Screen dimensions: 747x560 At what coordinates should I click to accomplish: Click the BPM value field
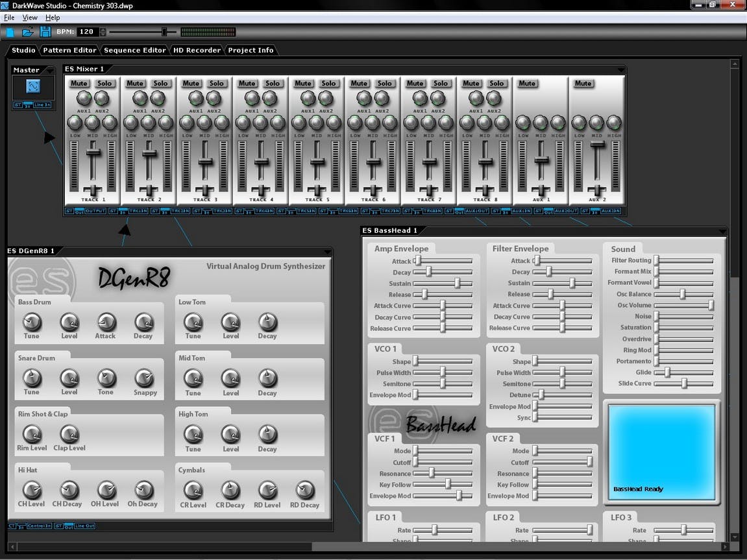pos(87,32)
